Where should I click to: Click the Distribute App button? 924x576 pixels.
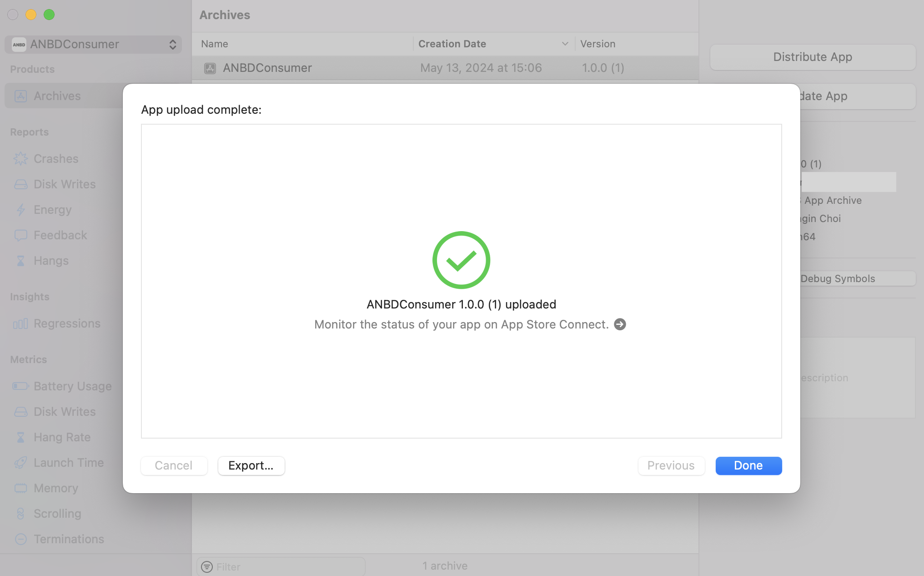pos(813,57)
